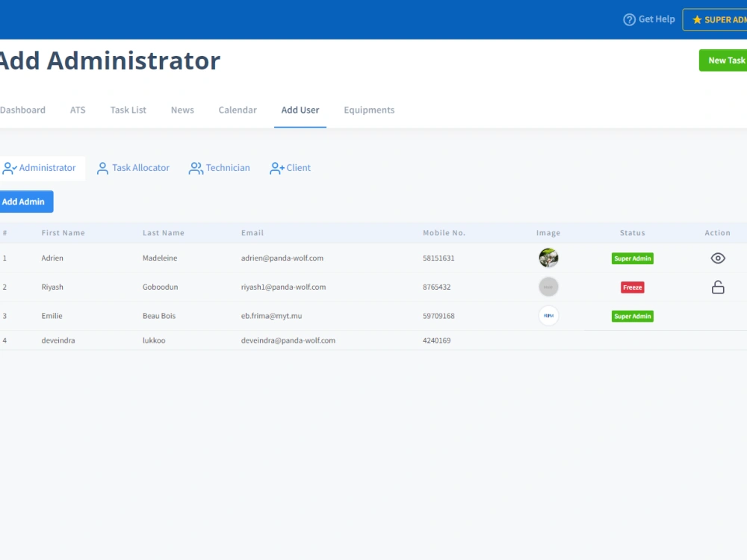This screenshot has width=747, height=560.
Task: Click the green New Task button
Action: point(722,60)
